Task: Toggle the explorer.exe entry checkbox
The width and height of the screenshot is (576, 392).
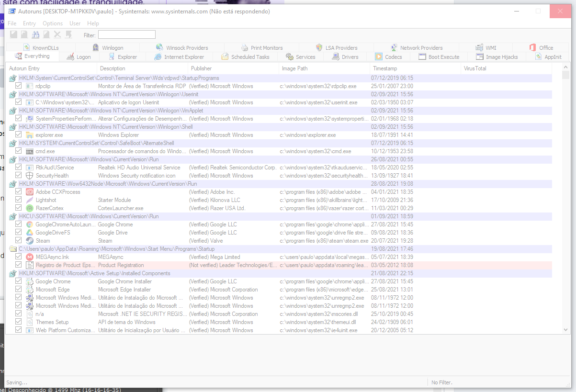Action: pos(19,135)
